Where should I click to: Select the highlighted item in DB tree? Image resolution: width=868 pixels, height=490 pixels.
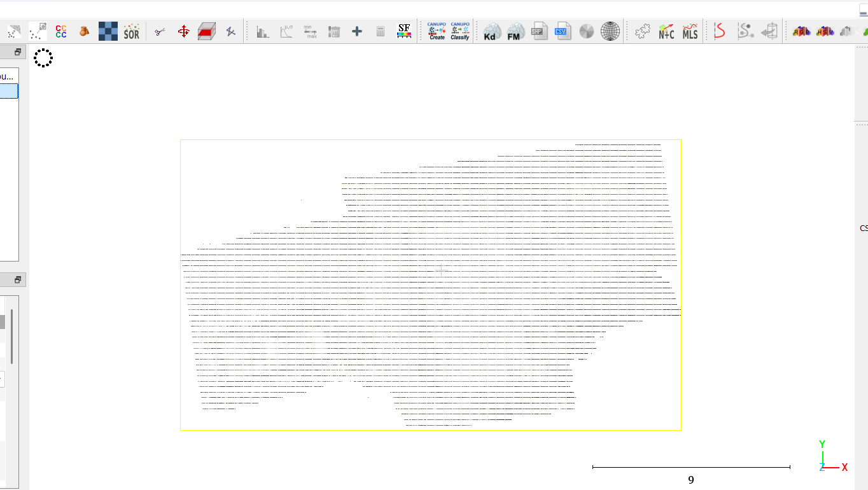pos(9,92)
